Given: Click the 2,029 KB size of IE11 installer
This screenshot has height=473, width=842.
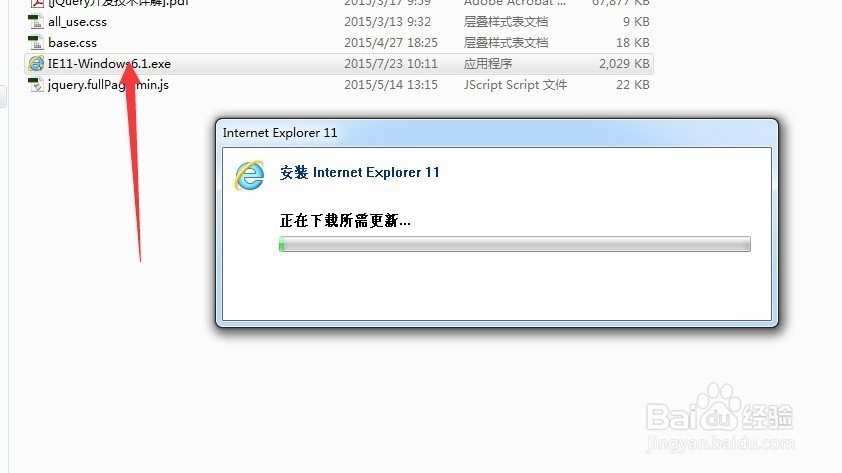Looking at the screenshot, I should [624, 64].
